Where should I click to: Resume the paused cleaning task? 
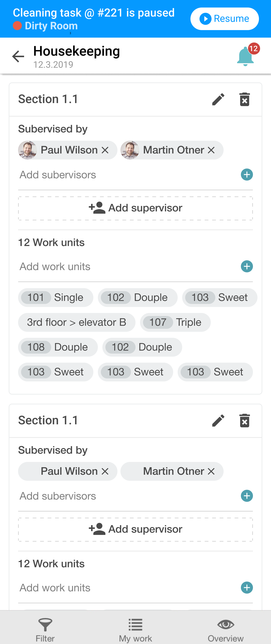(225, 19)
